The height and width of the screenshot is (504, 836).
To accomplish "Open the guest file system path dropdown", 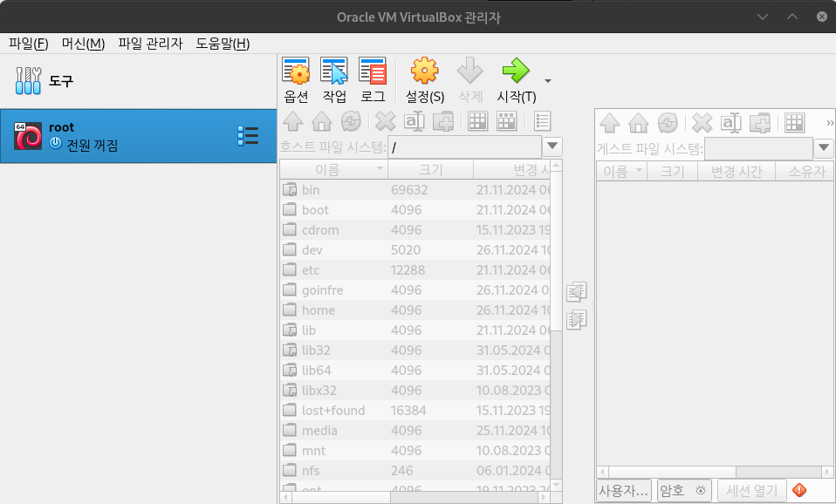I will (x=824, y=147).
